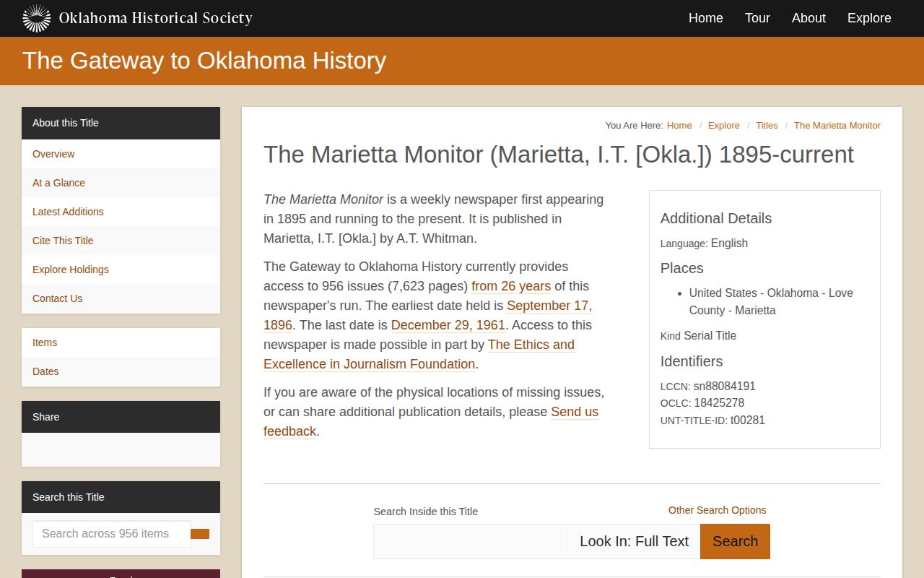Open the Ethics and Excellence in Journalism Foundation link

pos(419,354)
